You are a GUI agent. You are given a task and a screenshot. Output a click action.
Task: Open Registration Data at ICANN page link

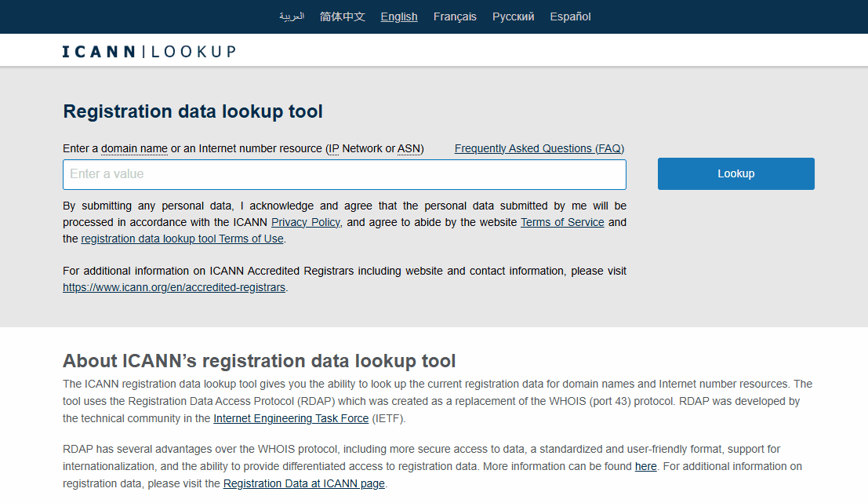[x=304, y=483]
